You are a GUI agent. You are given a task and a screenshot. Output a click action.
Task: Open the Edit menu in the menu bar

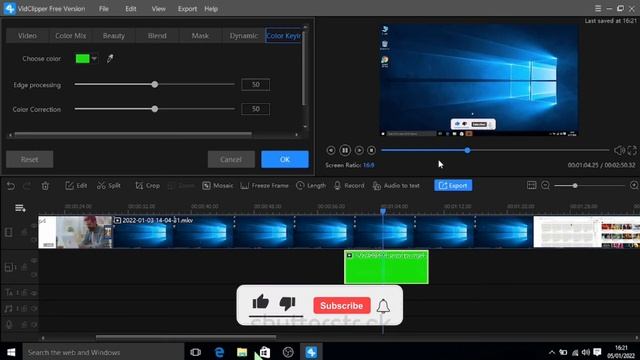point(131,9)
